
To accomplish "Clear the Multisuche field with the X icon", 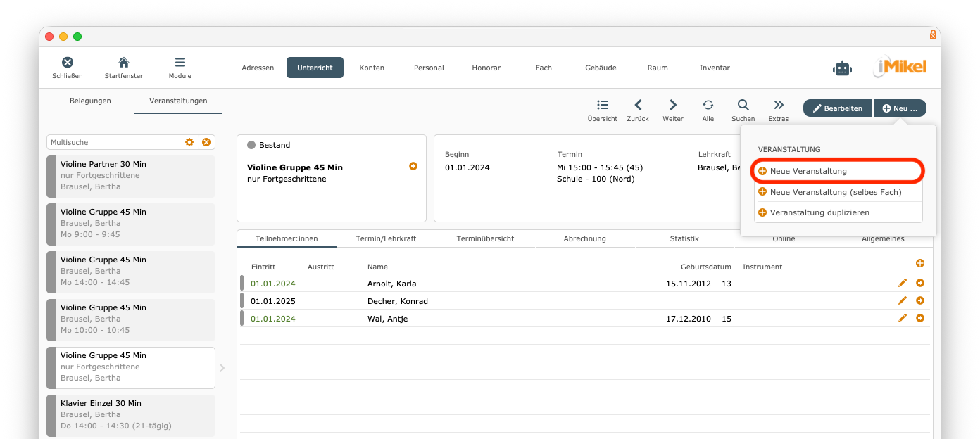I will tap(206, 142).
